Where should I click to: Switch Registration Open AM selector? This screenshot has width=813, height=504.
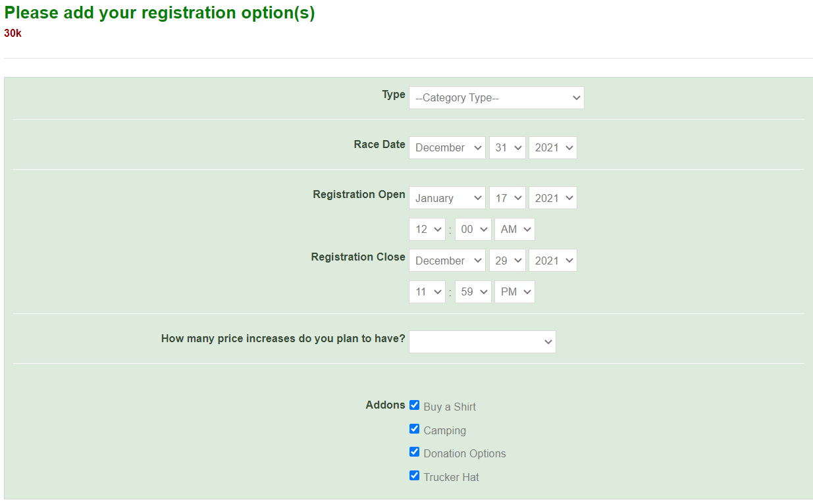tap(514, 230)
